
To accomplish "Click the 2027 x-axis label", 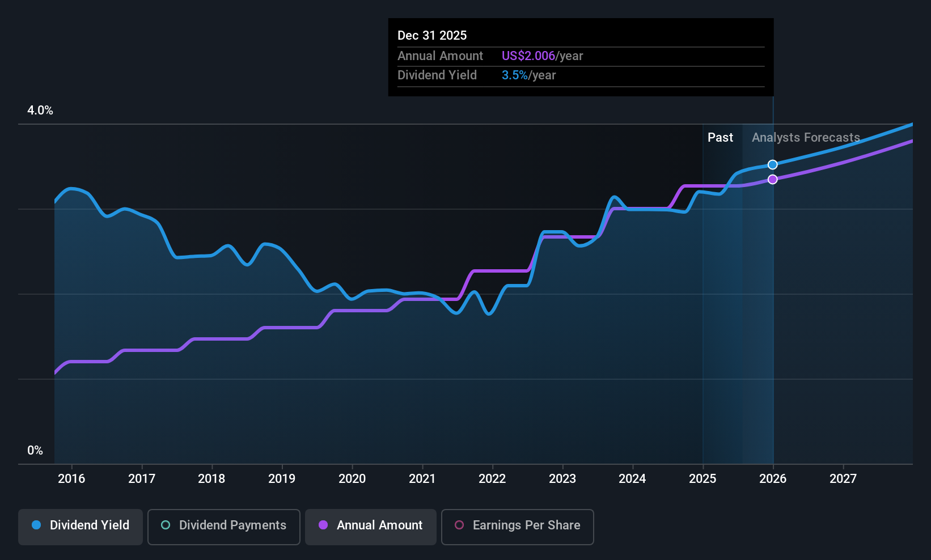I will (843, 479).
